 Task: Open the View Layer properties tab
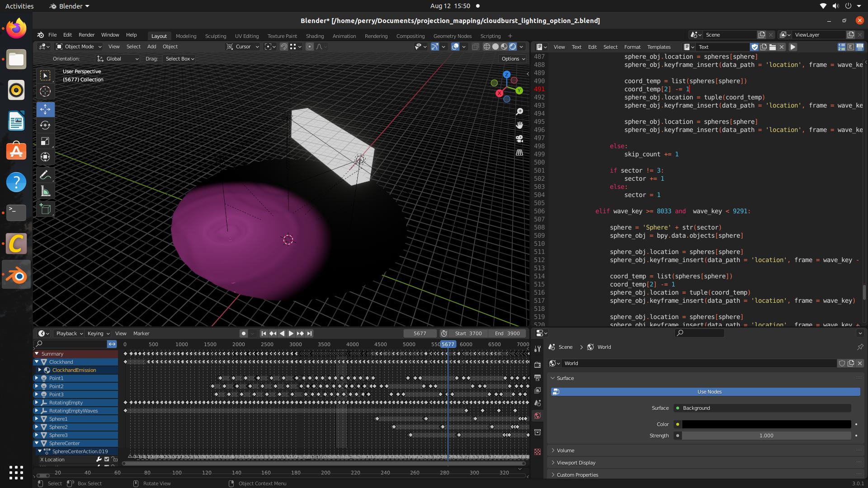(x=538, y=390)
